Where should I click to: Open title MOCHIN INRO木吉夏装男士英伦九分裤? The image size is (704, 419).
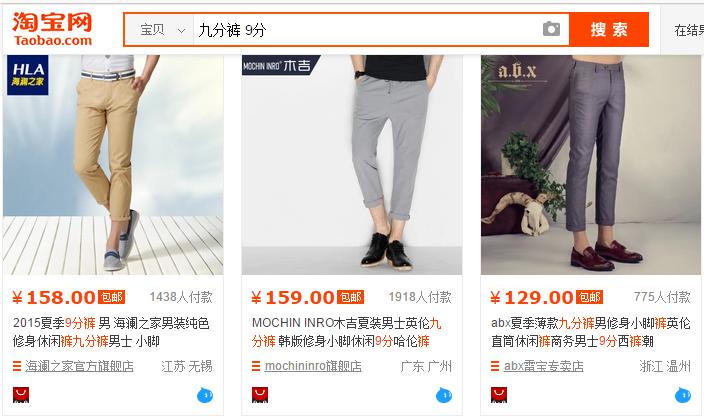point(347,332)
